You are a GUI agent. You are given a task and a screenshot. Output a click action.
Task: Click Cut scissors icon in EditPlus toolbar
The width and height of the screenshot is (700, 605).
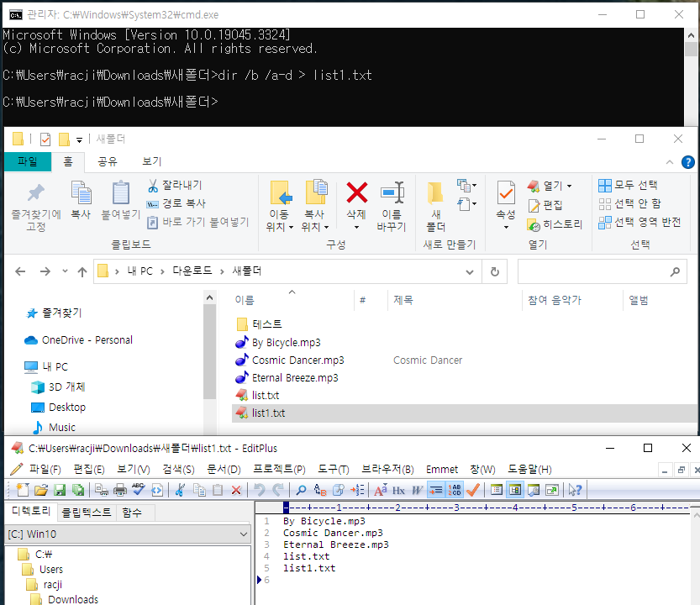[x=180, y=490]
